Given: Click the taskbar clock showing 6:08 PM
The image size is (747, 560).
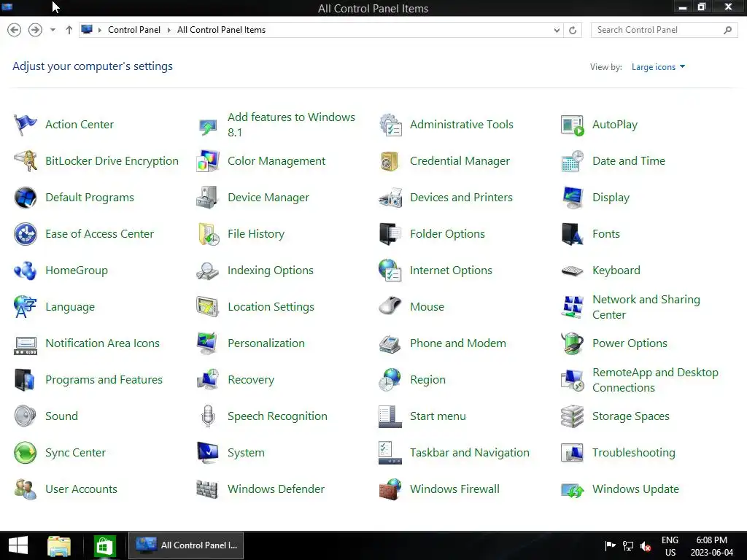Looking at the screenshot, I should point(712,546).
